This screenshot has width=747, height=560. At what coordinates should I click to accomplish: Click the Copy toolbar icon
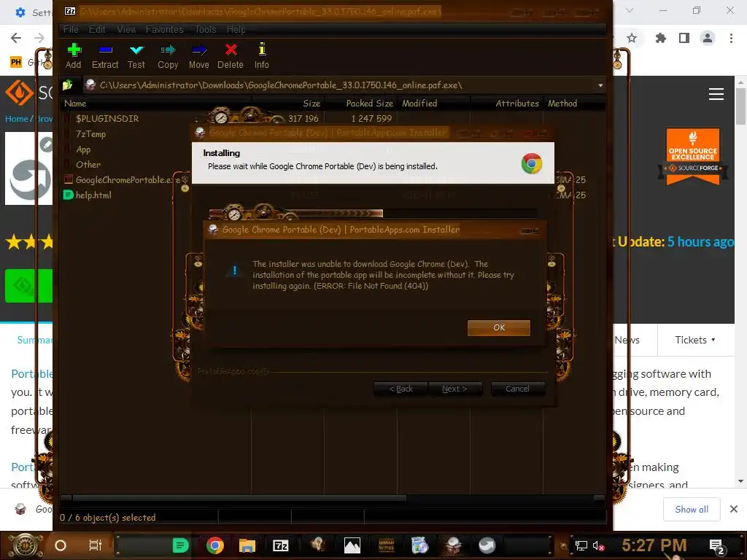168,55
